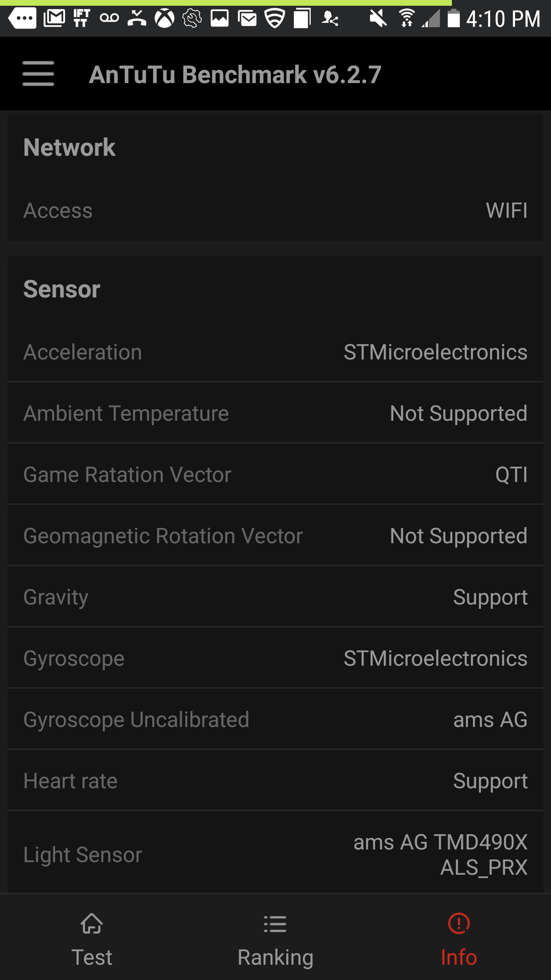This screenshot has width=551, height=980.
Task: Tap the voicemail status bar icon
Action: [109, 18]
